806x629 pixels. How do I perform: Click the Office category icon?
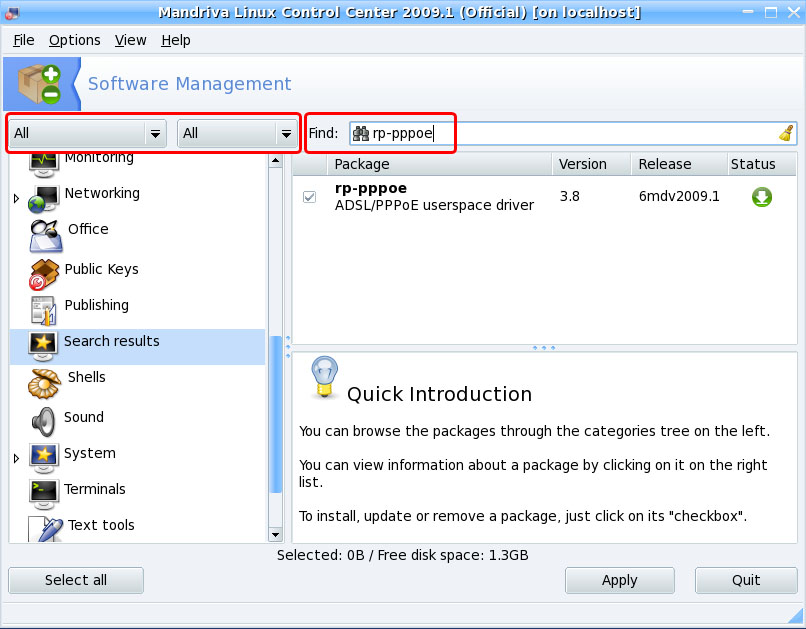pos(46,236)
